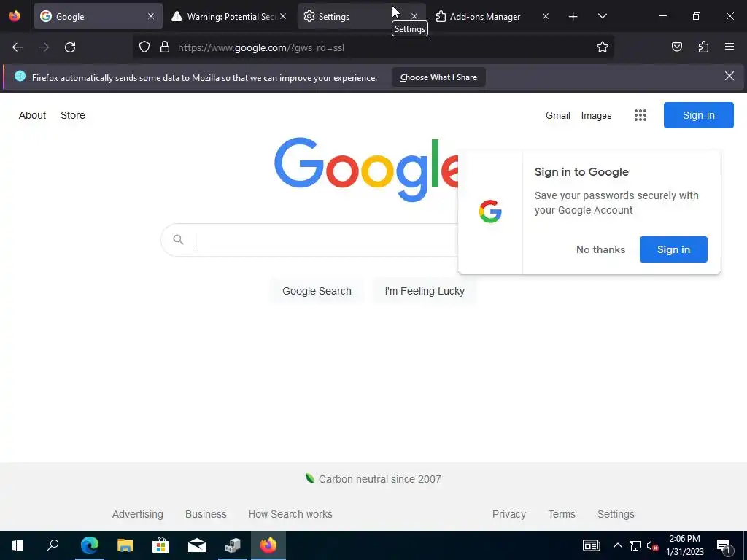
Task: Open Microsoft Store from taskbar
Action: tap(160, 545)
